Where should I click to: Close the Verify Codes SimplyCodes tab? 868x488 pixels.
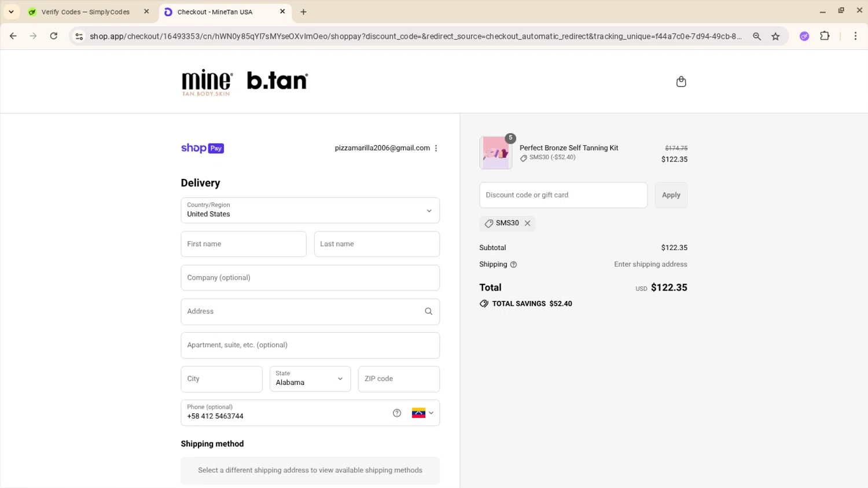pyautogui.click(x=146, y=12)
